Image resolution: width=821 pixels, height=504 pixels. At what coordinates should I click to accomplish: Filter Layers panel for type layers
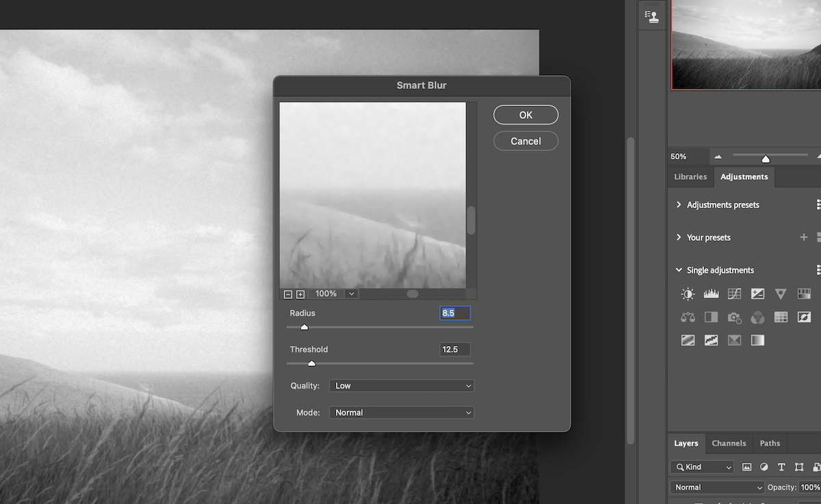click(x=781, y=467)
